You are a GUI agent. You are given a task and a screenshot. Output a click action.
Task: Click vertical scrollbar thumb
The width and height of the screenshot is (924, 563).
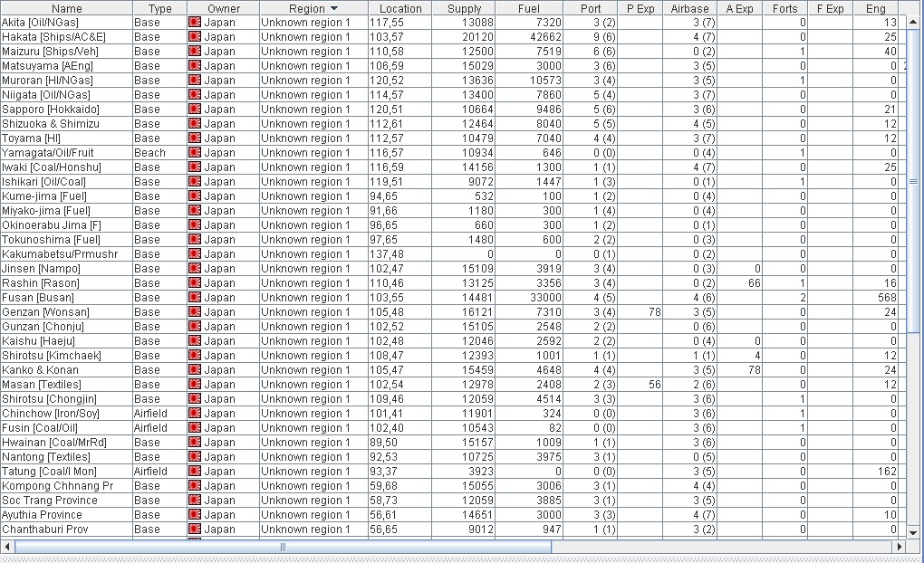pyautogui.click(x=913, y=181)
